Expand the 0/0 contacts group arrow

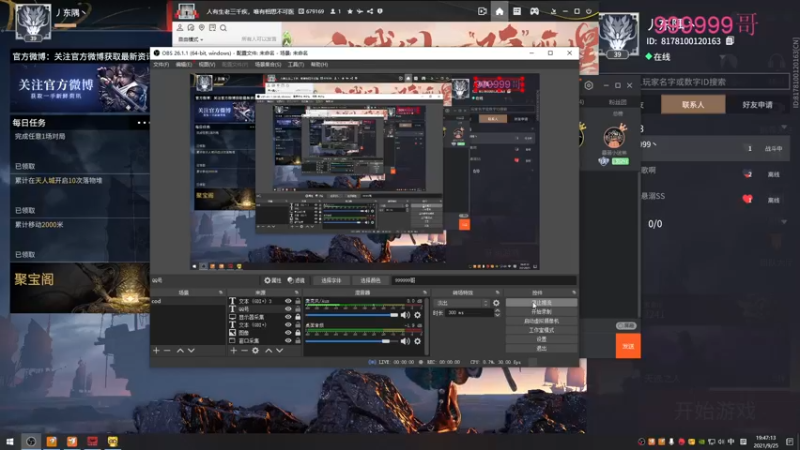tap(784, 222)
